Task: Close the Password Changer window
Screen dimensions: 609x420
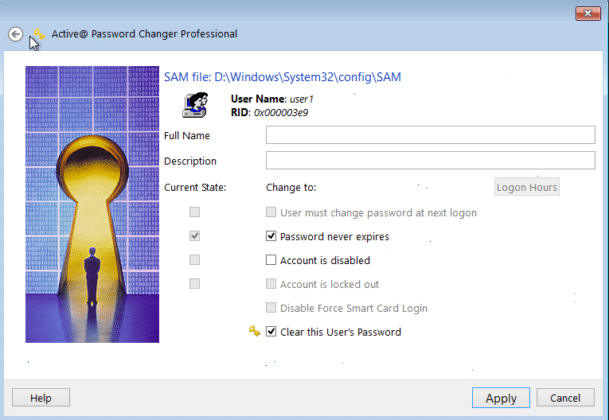Action: pos(588,14)
